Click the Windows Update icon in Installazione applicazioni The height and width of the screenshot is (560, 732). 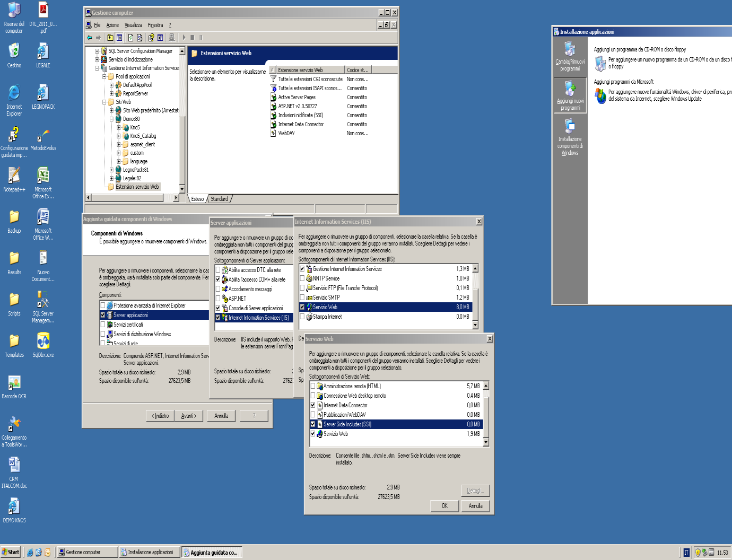(600, 96)
